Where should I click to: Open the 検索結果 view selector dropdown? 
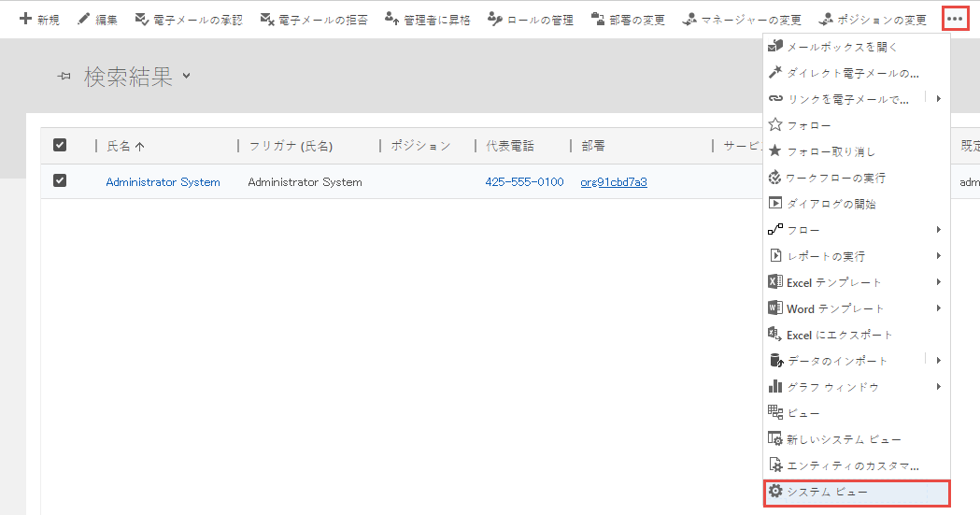tap(186, 77)
